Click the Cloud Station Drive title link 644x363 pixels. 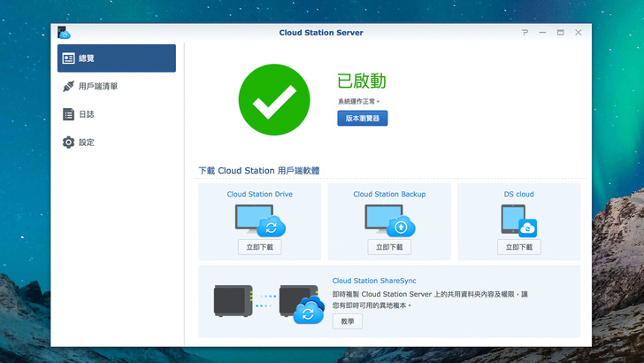(259, 194)
